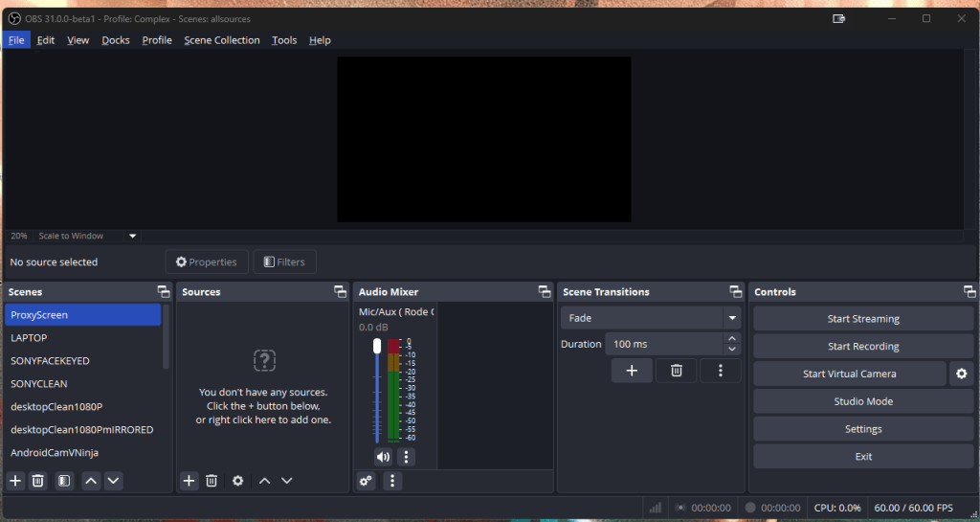
Task: Open scene filters icon in the Scenes toolbar
Action: pos(64,481)
